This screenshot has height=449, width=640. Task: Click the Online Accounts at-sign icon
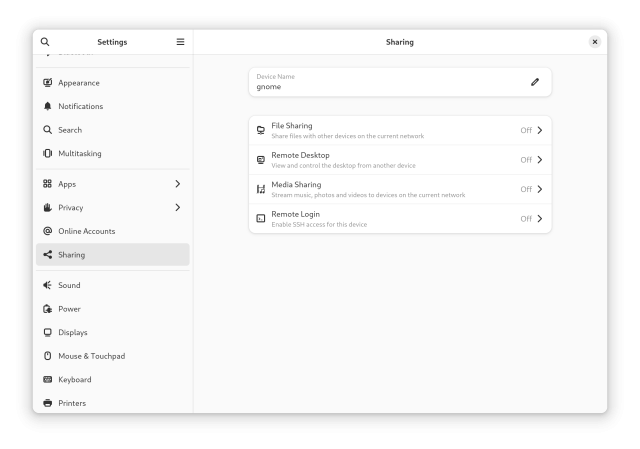pyautogui.click(x=47, y=231)
